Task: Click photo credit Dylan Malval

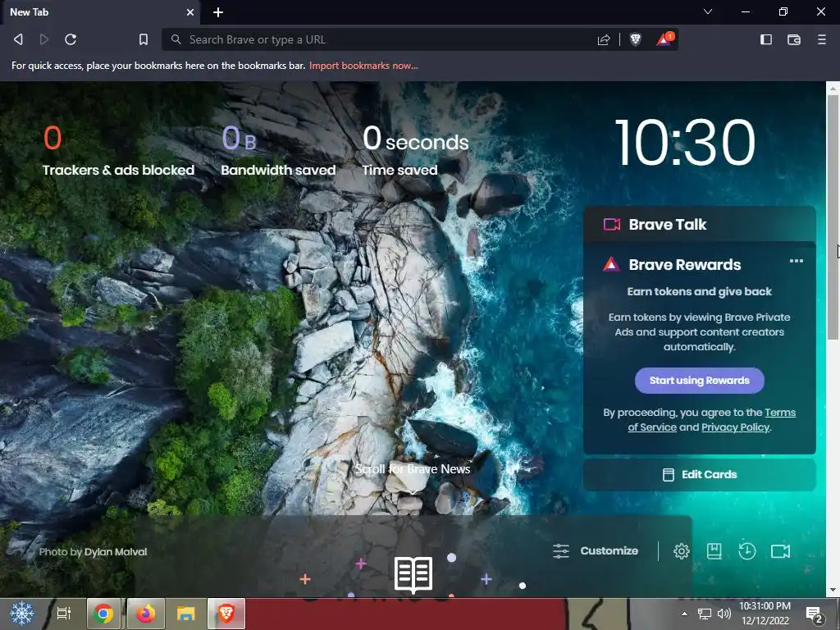Action: 115,552
